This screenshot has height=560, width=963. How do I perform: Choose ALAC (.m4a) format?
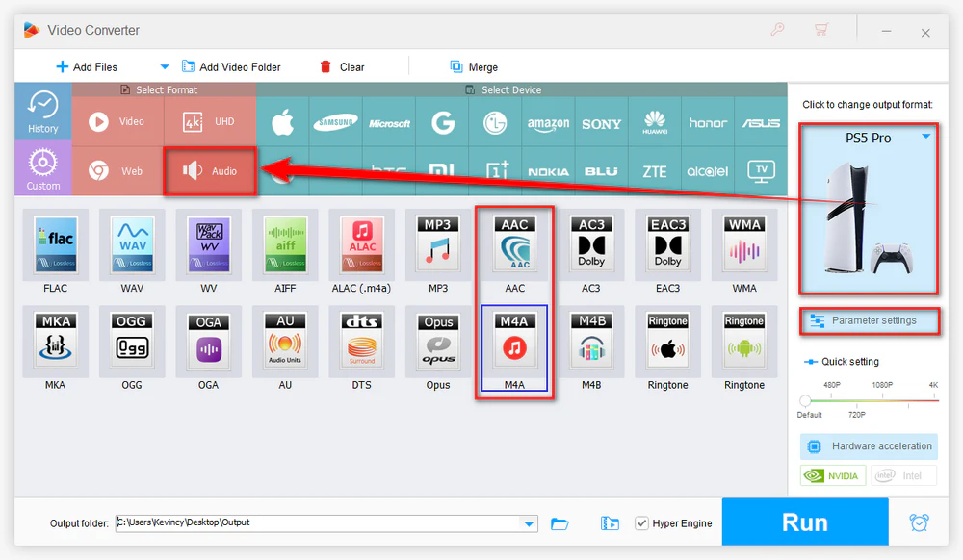coord(362,245)
